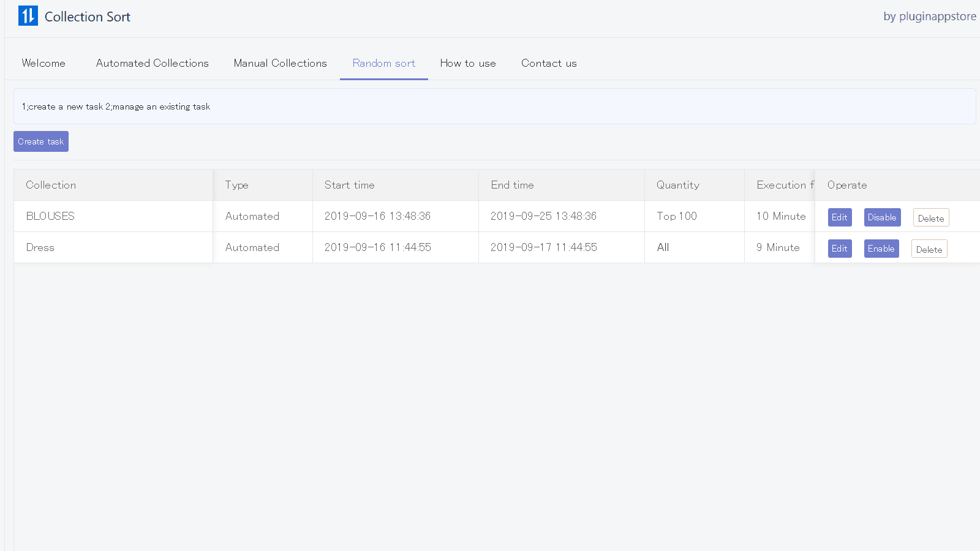Switch to the Welcome tab
The height and width of the screenshot is (551, 980).
[x=43, y=63]
